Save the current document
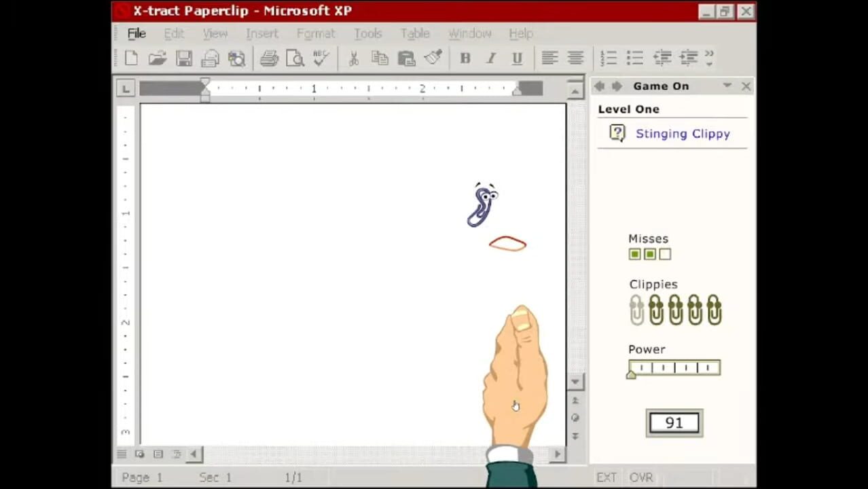Viewport: 868px width, 489px height. 183,58
